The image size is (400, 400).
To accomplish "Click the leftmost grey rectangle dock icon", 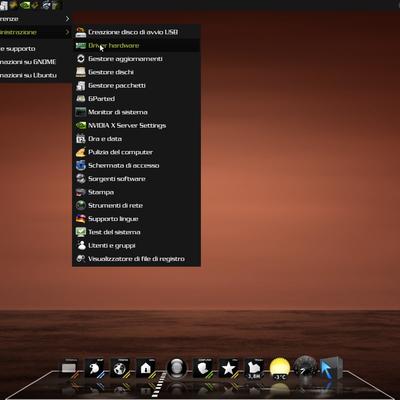I will [x=69, y=368].
